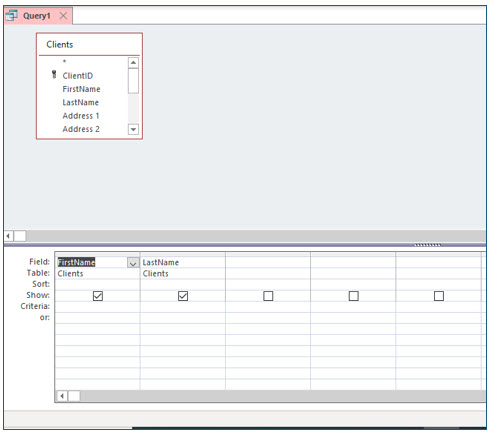The height and width of the screenshot is (432, 492).
Task: Click the Sort cell for FirstName column
Action: click(x=97, y=285)
